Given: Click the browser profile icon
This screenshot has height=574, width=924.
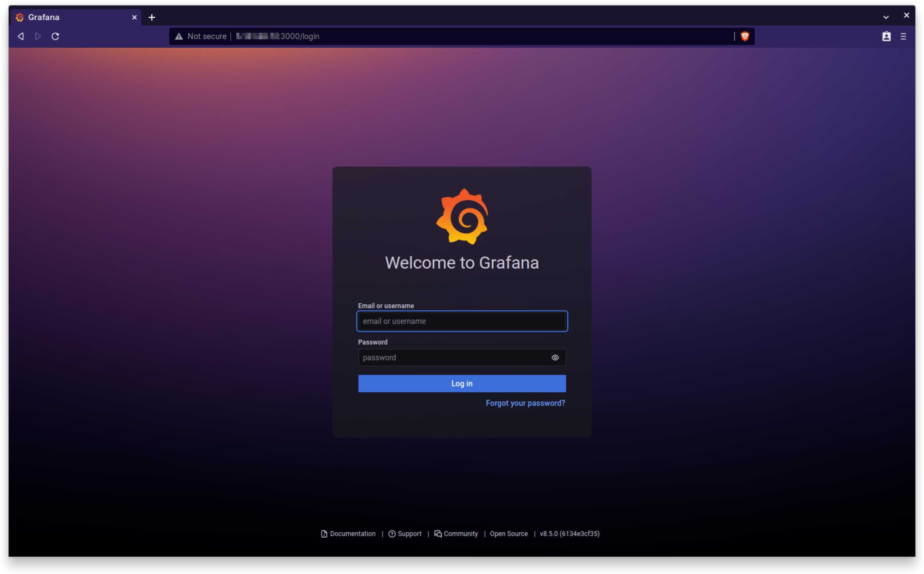Looking at the screenshot, I should [x=886, y=36].
